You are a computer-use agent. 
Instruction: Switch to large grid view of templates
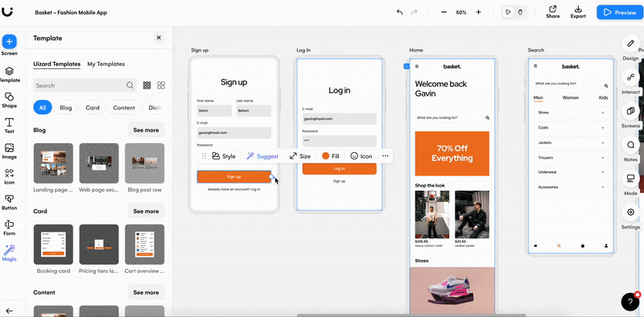pos(161,85)
